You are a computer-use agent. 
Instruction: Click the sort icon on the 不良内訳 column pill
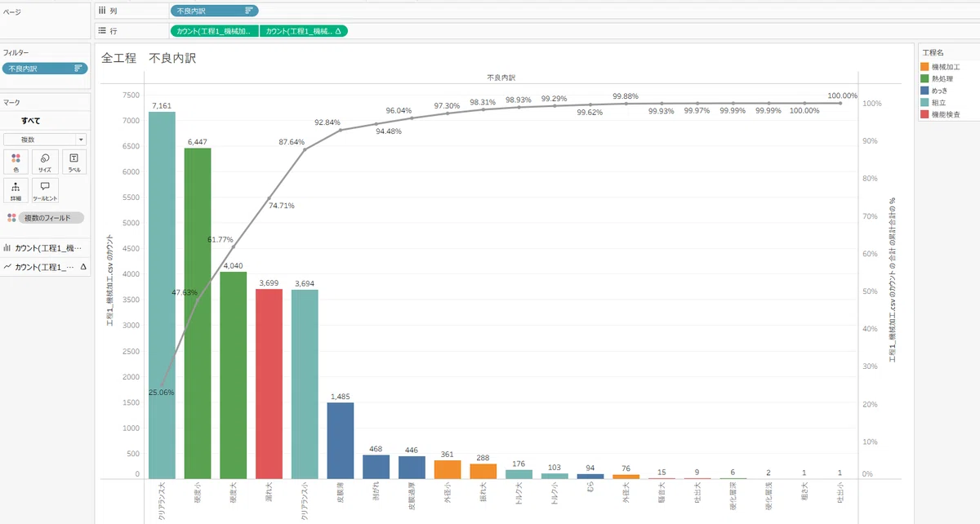pos(249,11)
